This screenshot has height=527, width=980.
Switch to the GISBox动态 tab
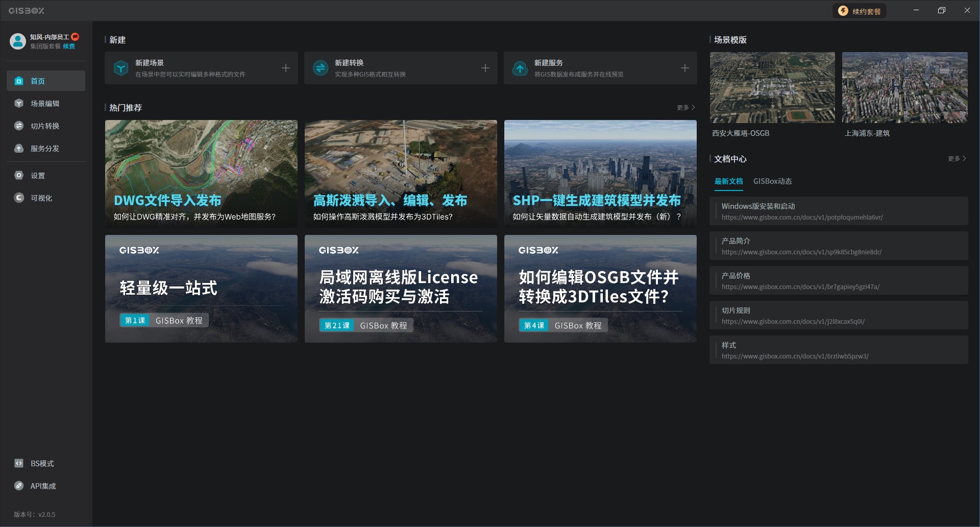pyautogui.click(x=772, y=181)
